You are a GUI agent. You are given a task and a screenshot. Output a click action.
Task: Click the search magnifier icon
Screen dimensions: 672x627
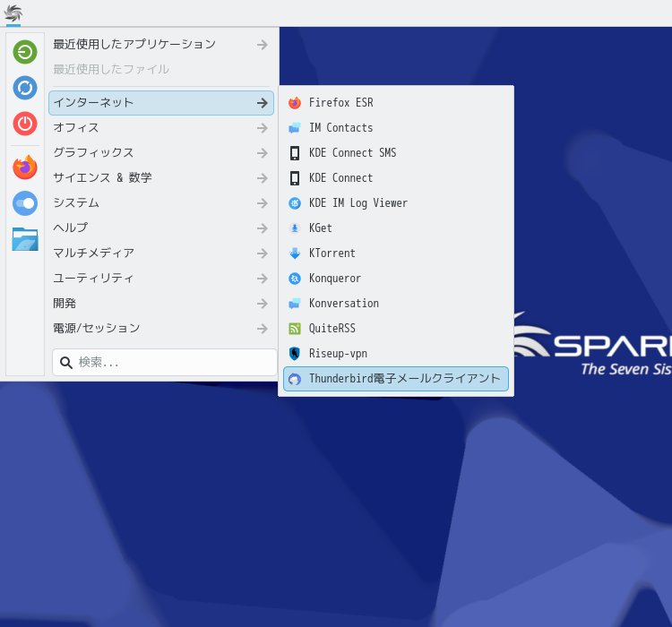(x=66, y=363)
